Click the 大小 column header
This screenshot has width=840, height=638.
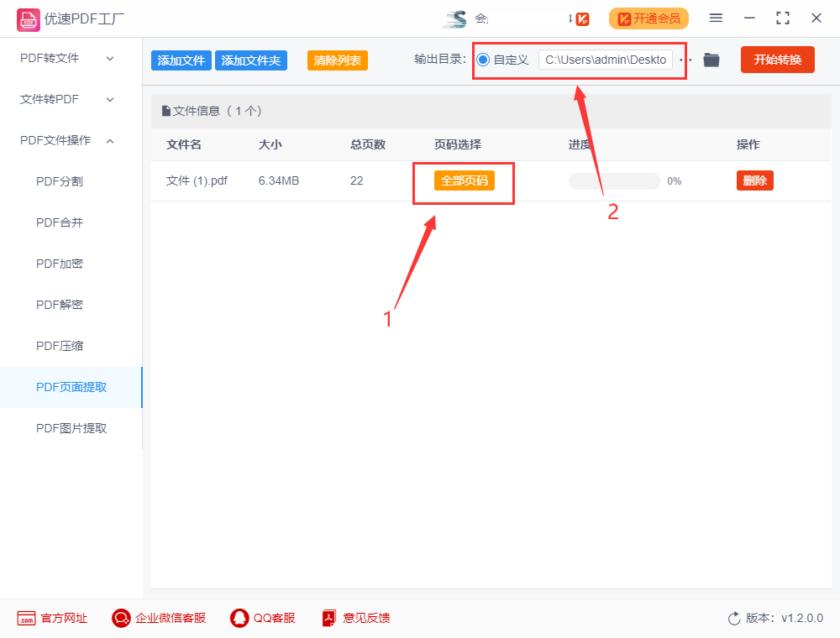click(x=270, y=144)
